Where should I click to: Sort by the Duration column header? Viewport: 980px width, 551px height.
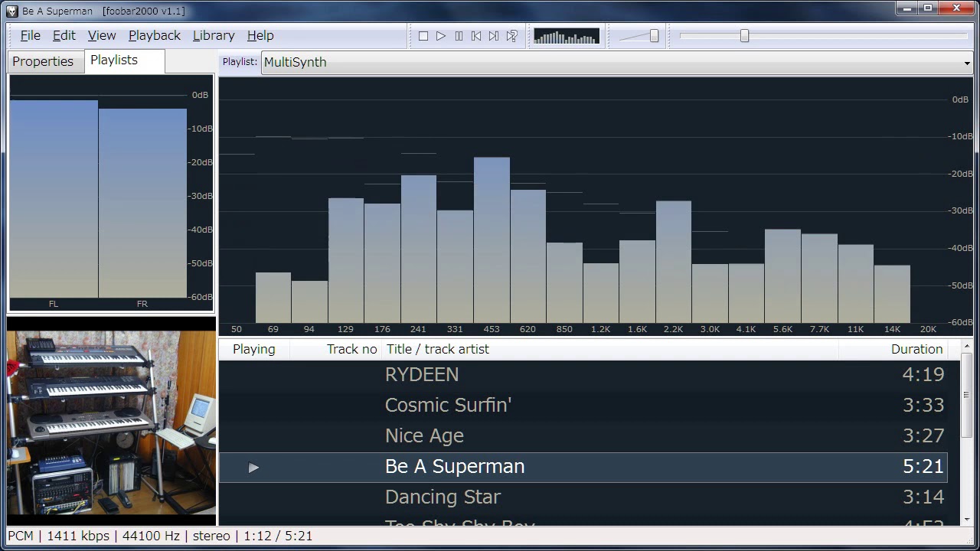[893, 349]
